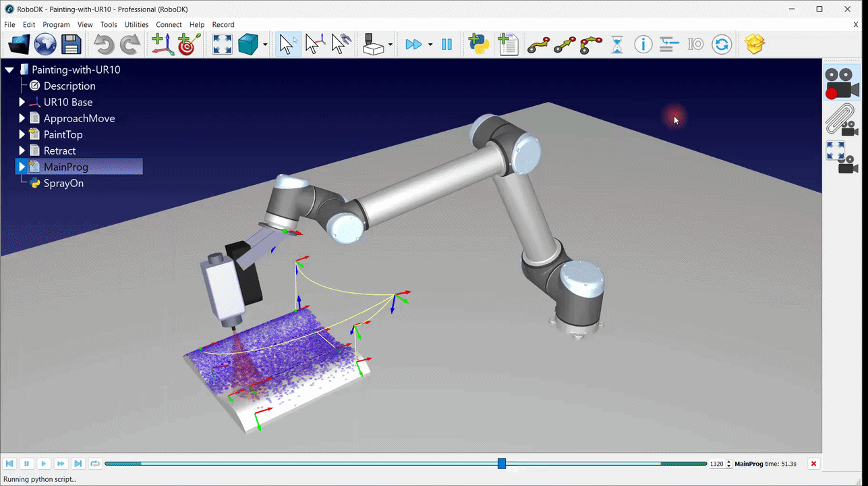Activate the select cursor tool

click(289, 45)
